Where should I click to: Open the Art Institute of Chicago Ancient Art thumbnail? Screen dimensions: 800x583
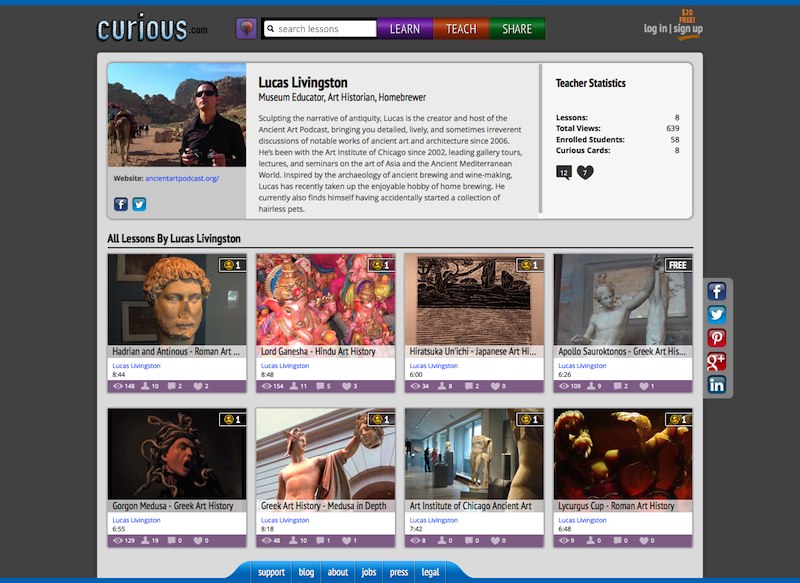coord(474,454)
